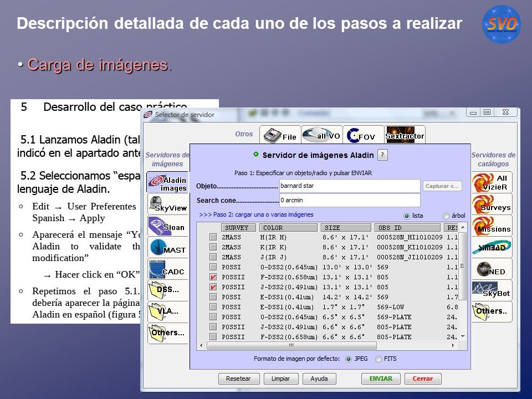Click the vertical scrollbar up arrow
This screenshot has height=399, width=532.
[463, 227]
